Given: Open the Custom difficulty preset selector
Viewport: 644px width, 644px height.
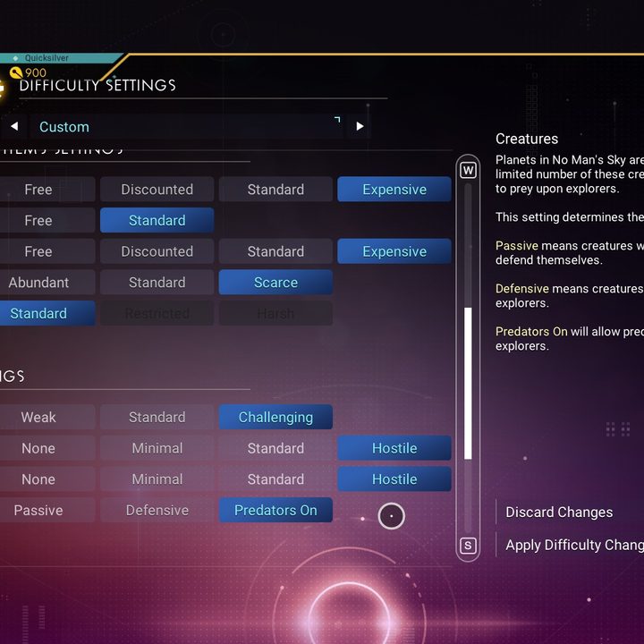Looking at the screenshot, I should [186, 126].
